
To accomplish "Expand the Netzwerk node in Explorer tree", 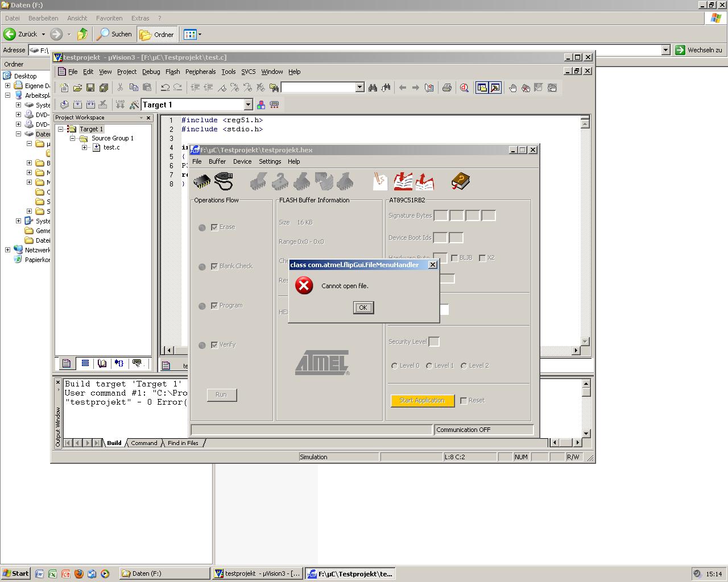I will [8, 250].
